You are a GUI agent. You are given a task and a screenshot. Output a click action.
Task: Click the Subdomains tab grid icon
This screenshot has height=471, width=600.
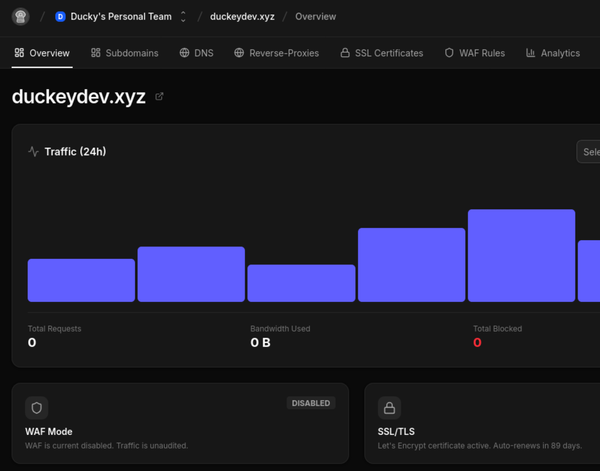coord(96,52)
